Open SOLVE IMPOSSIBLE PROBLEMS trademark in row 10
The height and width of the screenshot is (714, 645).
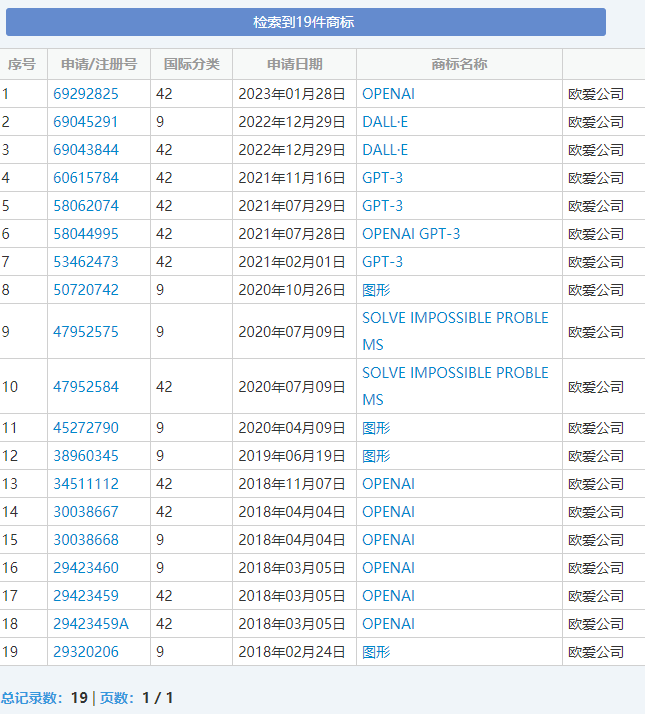pos(455,386)
